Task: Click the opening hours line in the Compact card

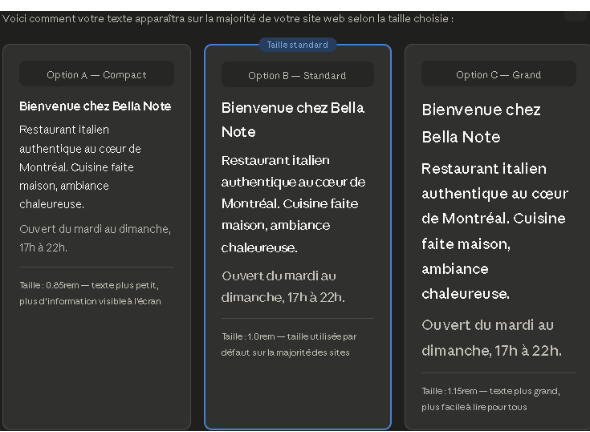Action: [95, 238]
